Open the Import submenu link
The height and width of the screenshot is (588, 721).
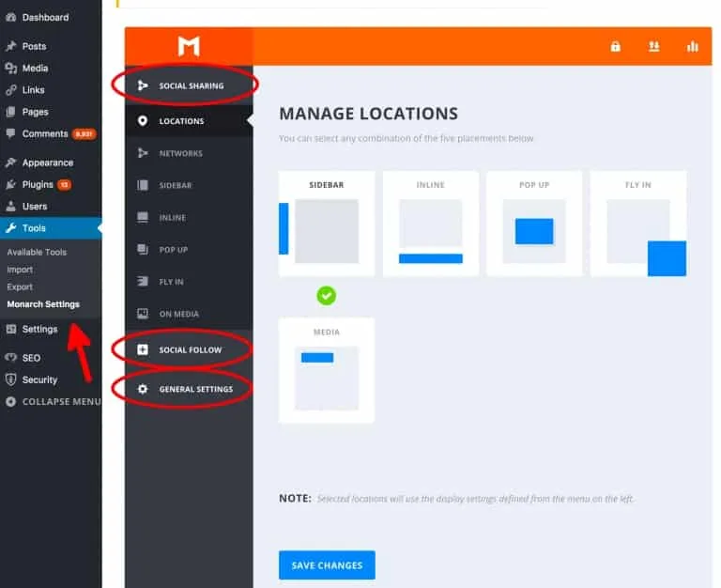tap(20, 270)
